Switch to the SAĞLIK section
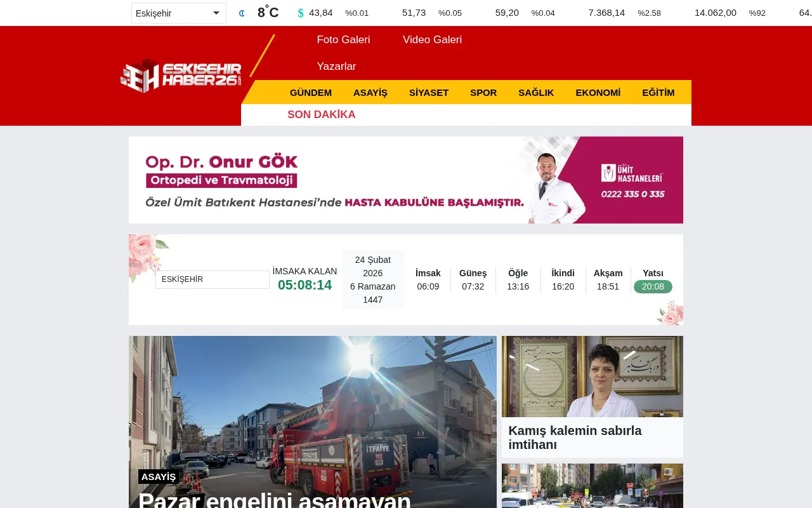The height and width of the screenshot is (508, 812). point(536,92)
